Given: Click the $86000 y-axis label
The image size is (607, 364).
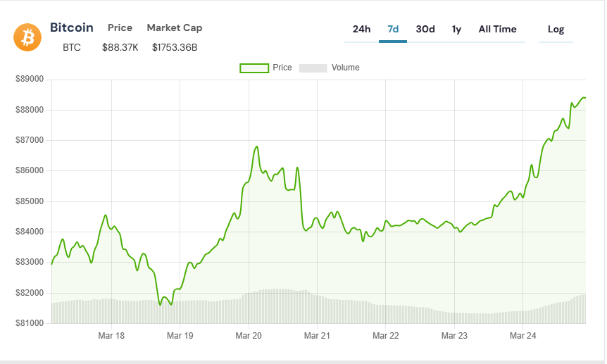Looking at the screenshot, I should point(30,171).
